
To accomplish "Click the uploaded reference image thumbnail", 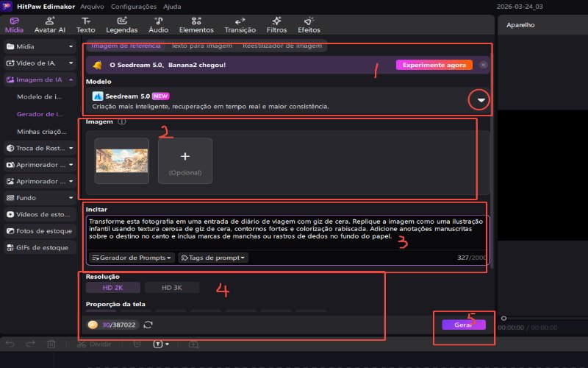I will pyautogui.click(x=122, y=160).
